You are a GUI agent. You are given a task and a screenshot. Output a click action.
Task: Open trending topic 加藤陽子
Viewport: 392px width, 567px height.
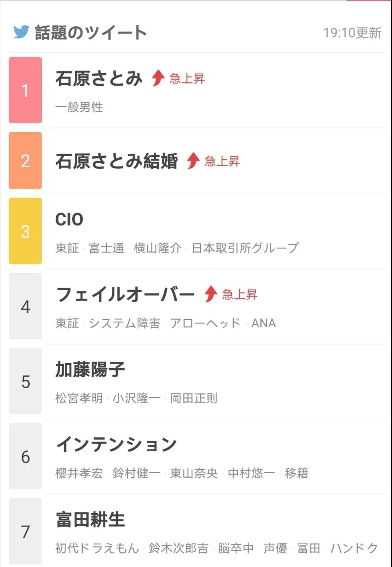click(90, 369)
